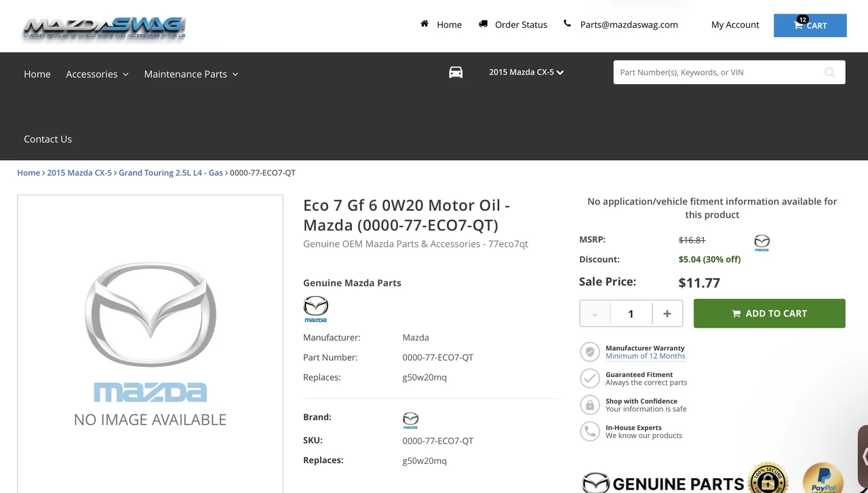Click the Mazda brand logo icon

(410, 420)
